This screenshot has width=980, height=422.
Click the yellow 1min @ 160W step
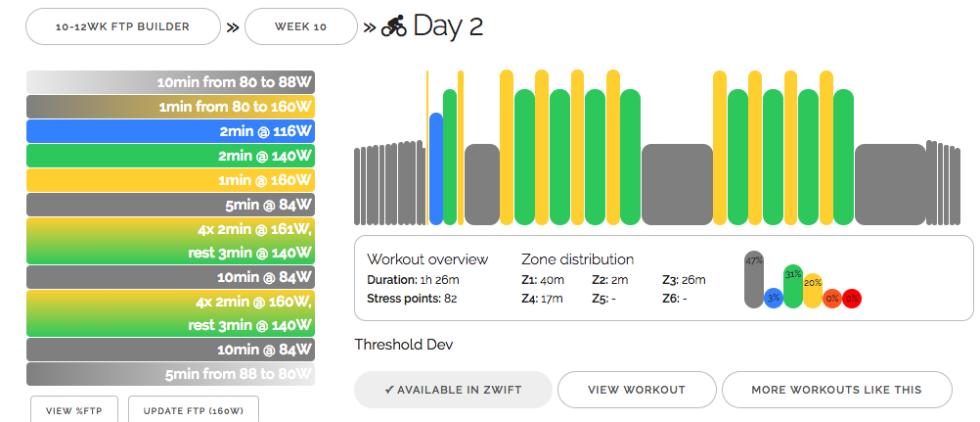170,180
